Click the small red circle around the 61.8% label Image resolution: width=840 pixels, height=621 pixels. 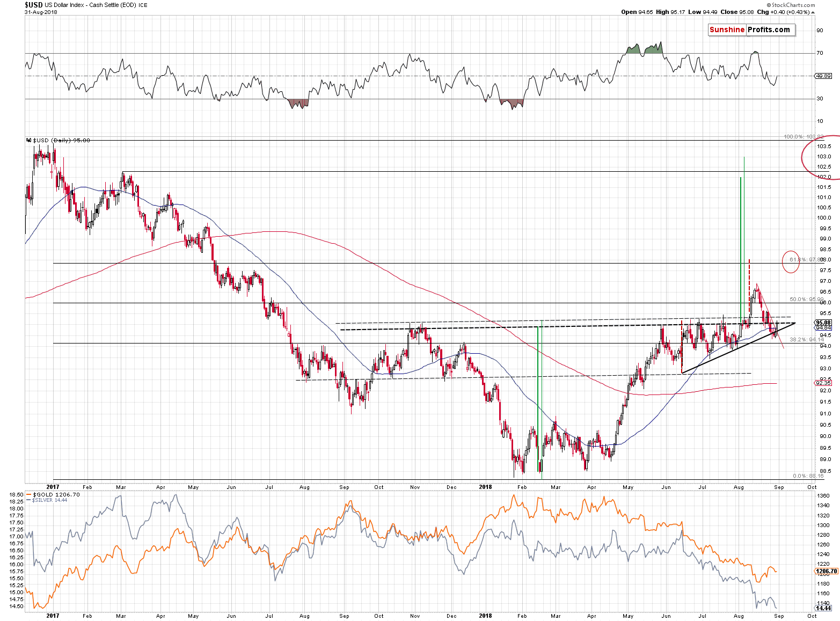791,262
